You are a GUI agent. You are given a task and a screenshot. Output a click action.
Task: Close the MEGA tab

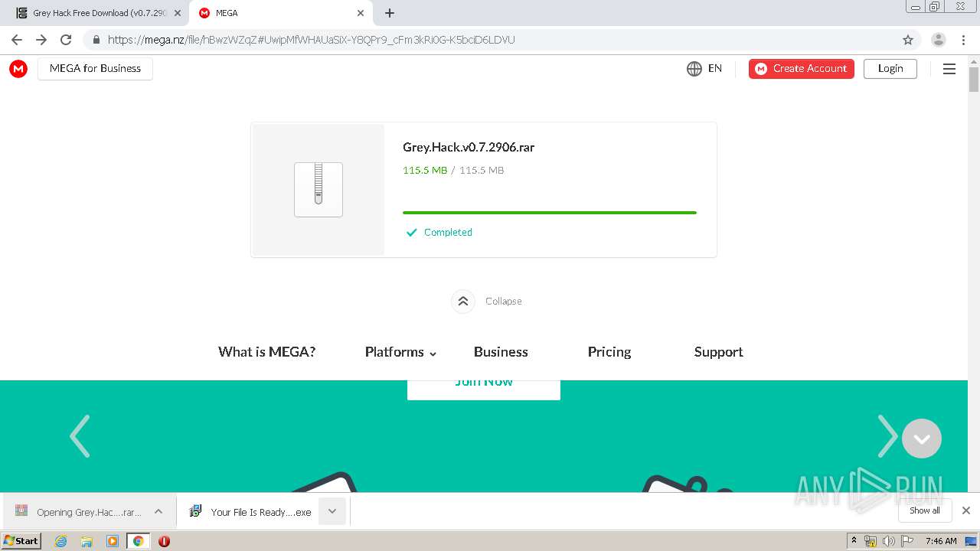[361, 13]
